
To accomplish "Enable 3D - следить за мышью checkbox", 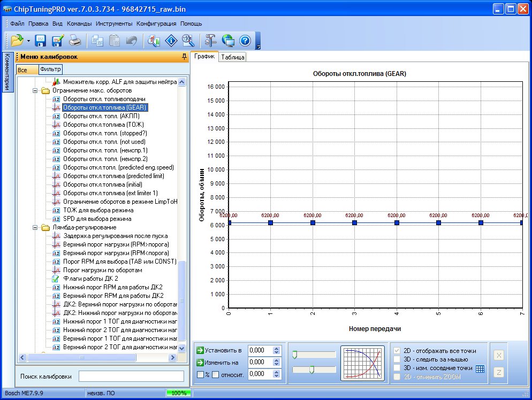I will coord(397,359).
